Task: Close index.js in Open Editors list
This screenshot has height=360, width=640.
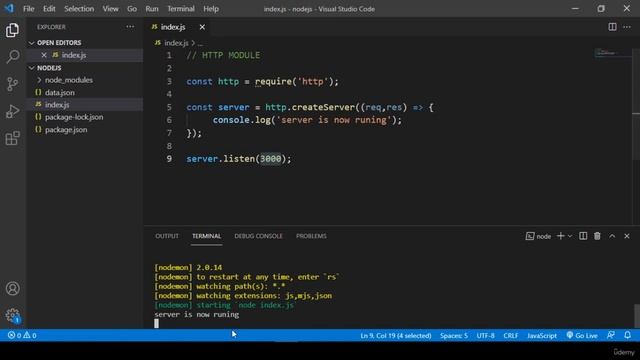Action: tap(44, 55)
